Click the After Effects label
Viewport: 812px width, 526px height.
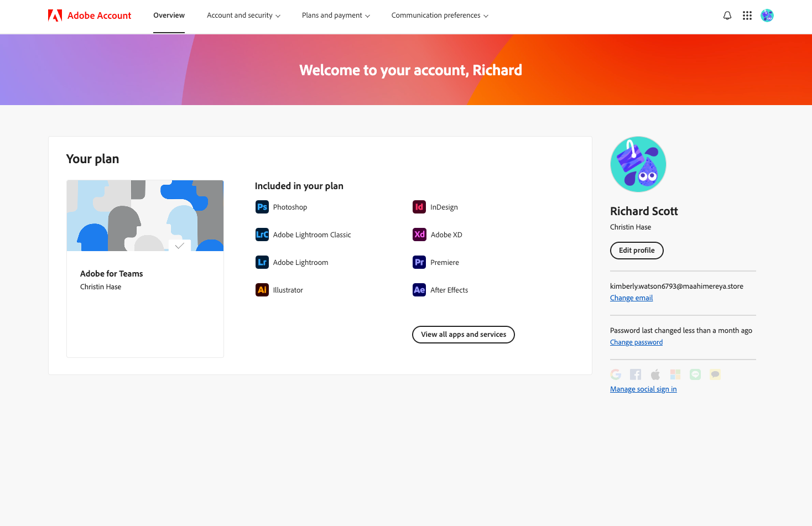449,290
